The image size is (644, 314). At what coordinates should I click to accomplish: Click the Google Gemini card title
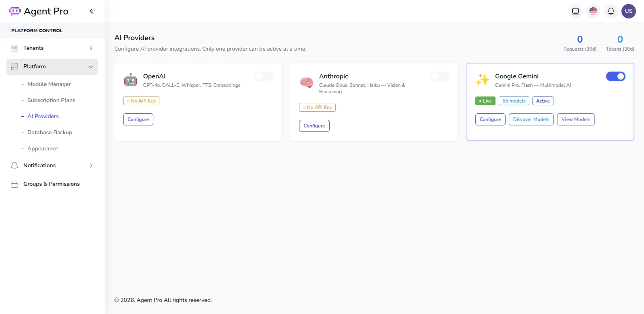517,76
